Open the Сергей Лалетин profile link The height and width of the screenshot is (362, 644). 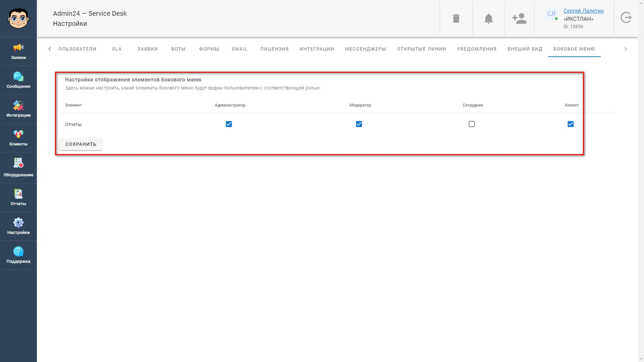click(583, 11)
